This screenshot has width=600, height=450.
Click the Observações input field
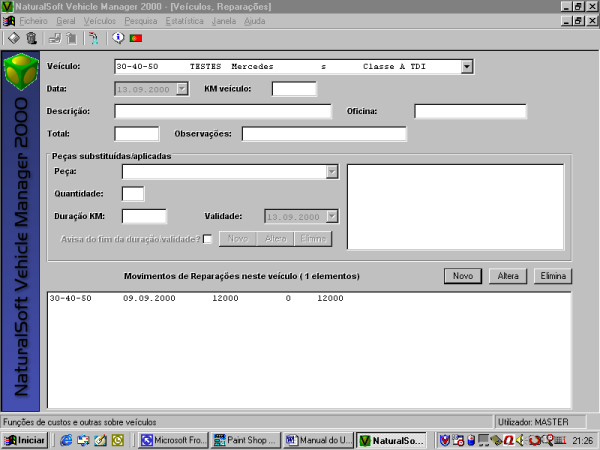click(324, 134)
